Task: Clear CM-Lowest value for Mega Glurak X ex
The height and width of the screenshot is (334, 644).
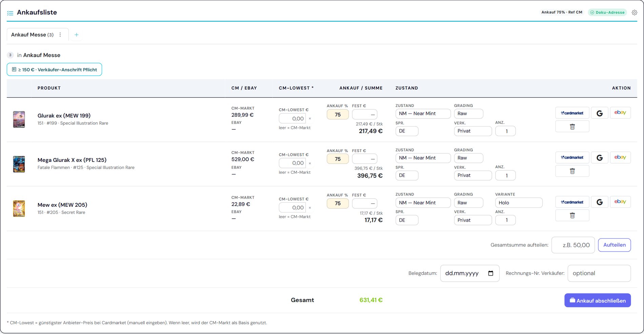Action: pyautogui.click(x=310, y=163)
